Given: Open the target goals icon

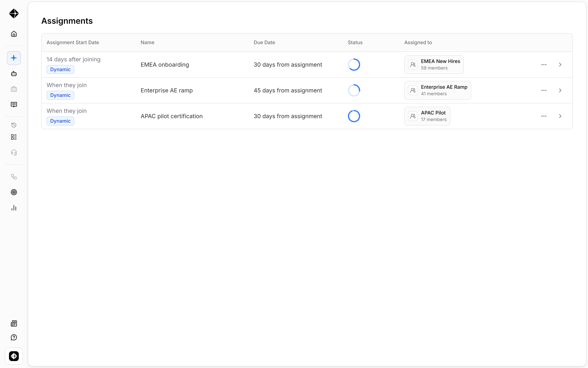Looking at the screenshot, I should click(x=14, y=192).
